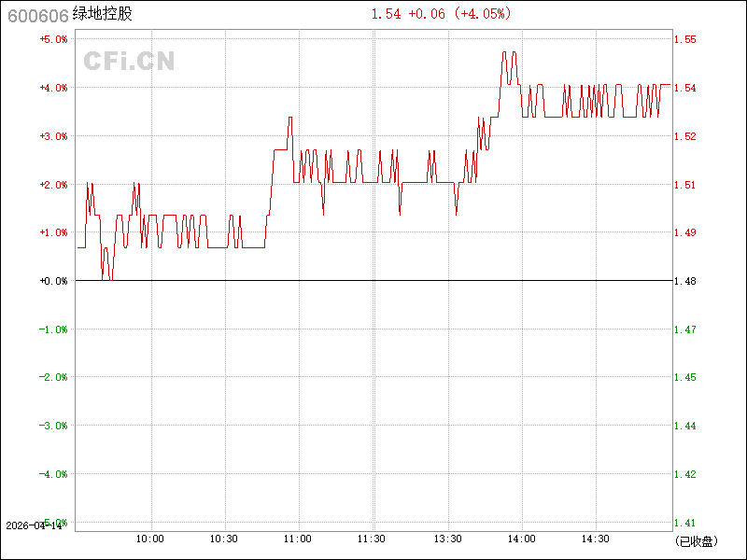Screen dimensions: 747x560
Task: Click the -3.0% percent axis label
Action: click(53, 426)
